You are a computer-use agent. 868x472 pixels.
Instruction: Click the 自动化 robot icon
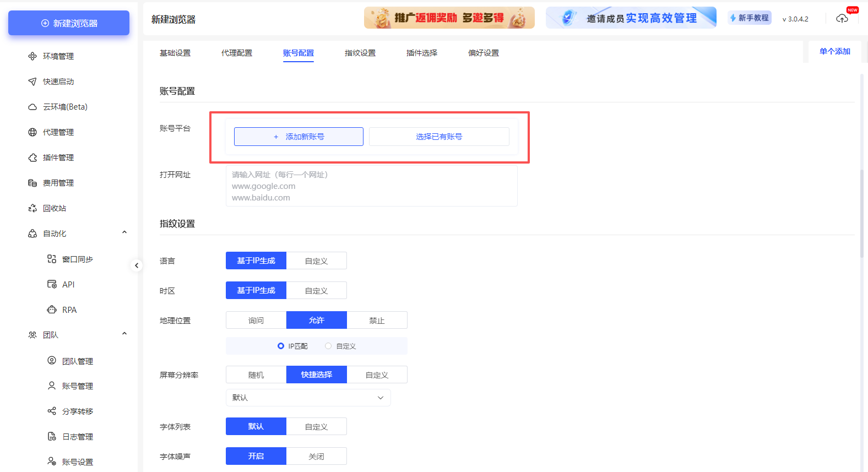pyautogui.click(x=32, y=234)
